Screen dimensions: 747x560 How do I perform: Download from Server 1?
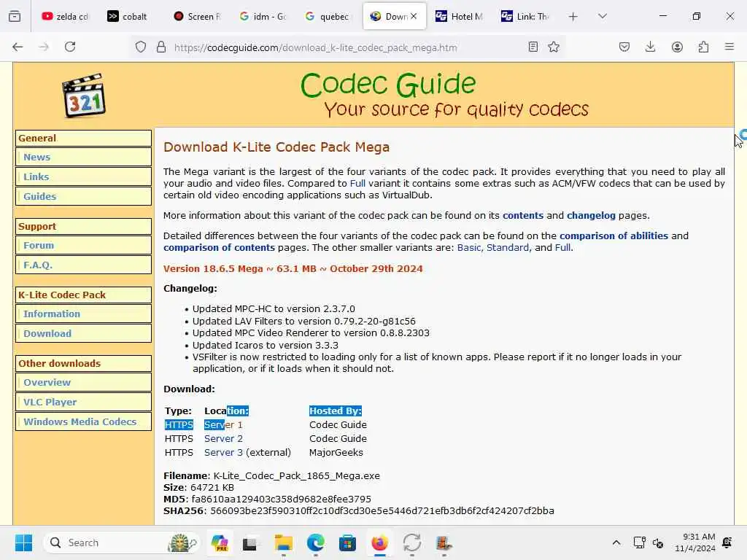point(223,425)
